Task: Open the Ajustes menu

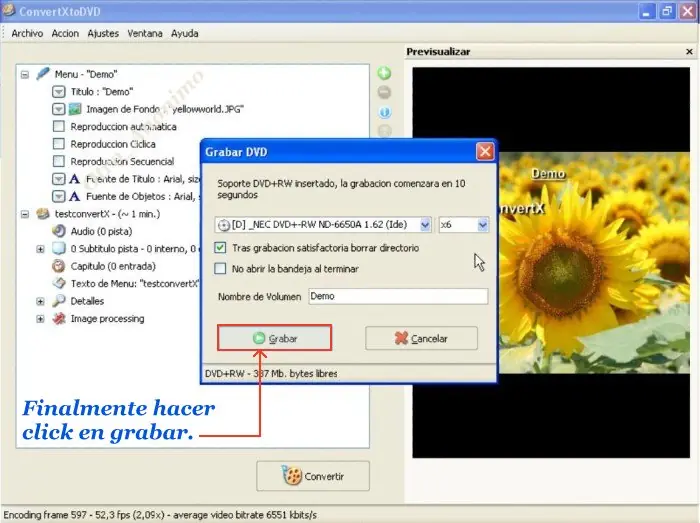Action: [103, 33]
